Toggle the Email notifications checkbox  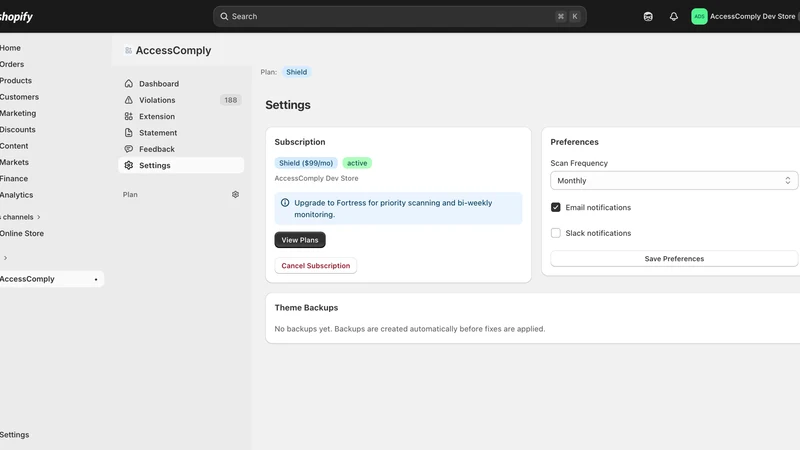556,207
